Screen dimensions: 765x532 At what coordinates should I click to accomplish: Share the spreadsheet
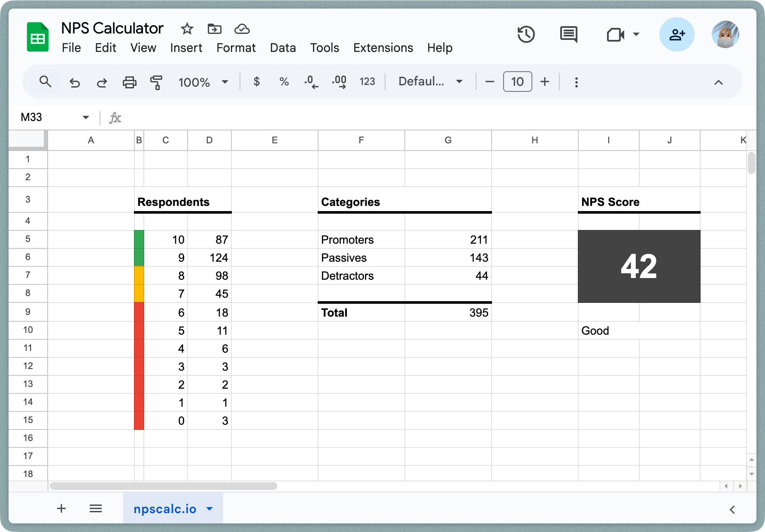pos(677,34)
